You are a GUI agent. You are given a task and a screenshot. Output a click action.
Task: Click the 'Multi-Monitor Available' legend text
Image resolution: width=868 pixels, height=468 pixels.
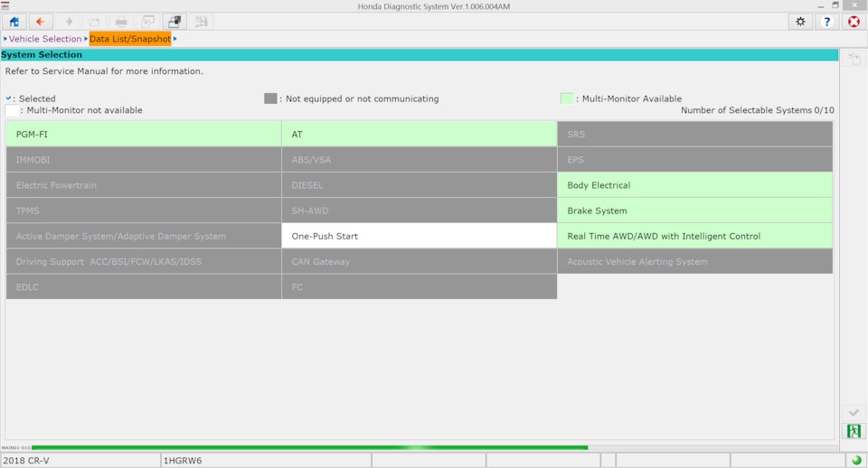click(x=632, y=98)
